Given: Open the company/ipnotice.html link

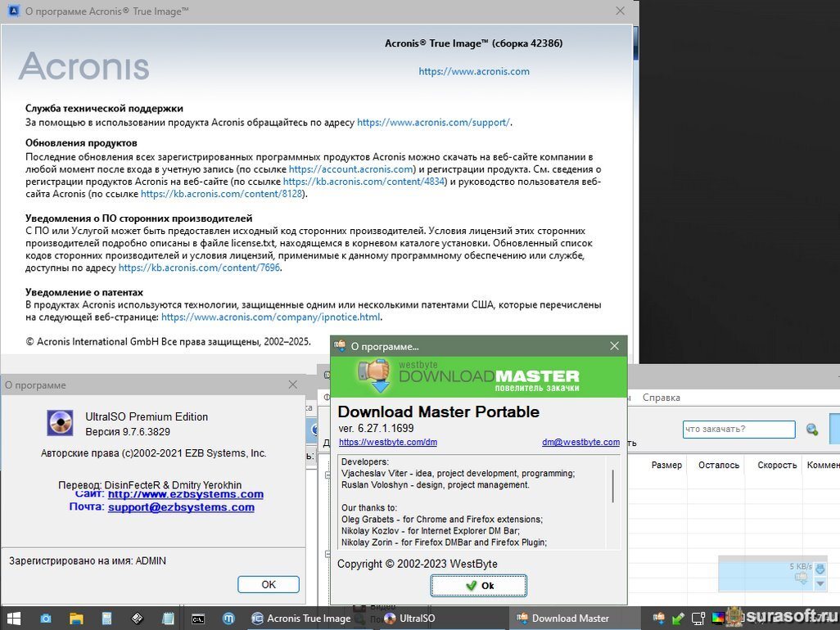Looking at the screenshot, I should tap(270, 317).
